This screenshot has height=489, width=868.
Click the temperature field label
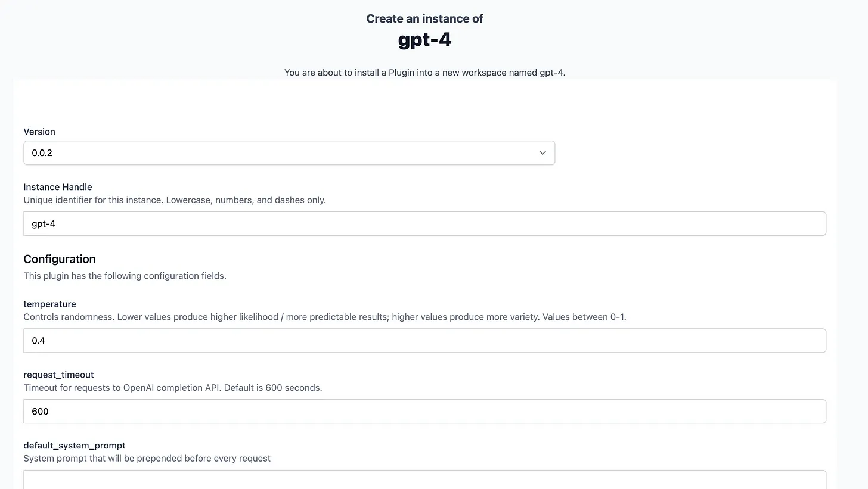click(49, 304)
